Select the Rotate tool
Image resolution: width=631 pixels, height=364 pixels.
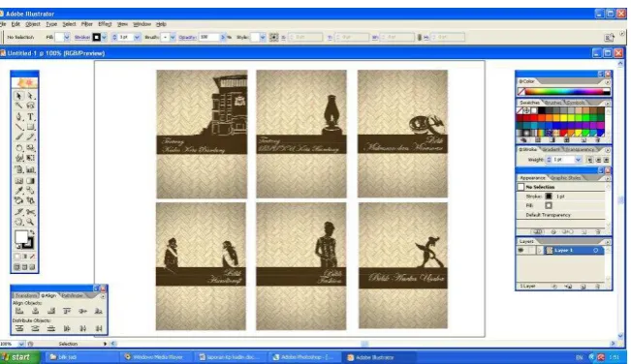[x=18, y=148]
